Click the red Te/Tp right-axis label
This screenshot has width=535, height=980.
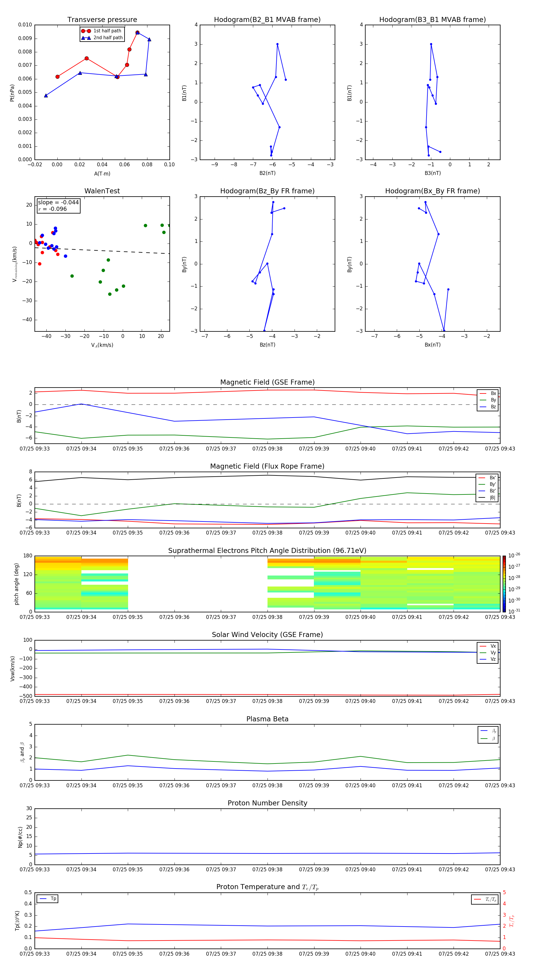(x=512, y=921)
